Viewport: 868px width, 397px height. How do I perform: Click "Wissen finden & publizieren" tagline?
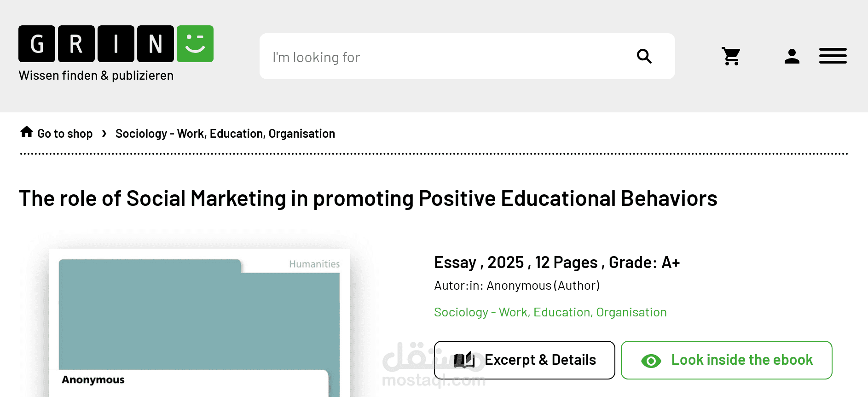pyautogui.click(x=96, y=76)
